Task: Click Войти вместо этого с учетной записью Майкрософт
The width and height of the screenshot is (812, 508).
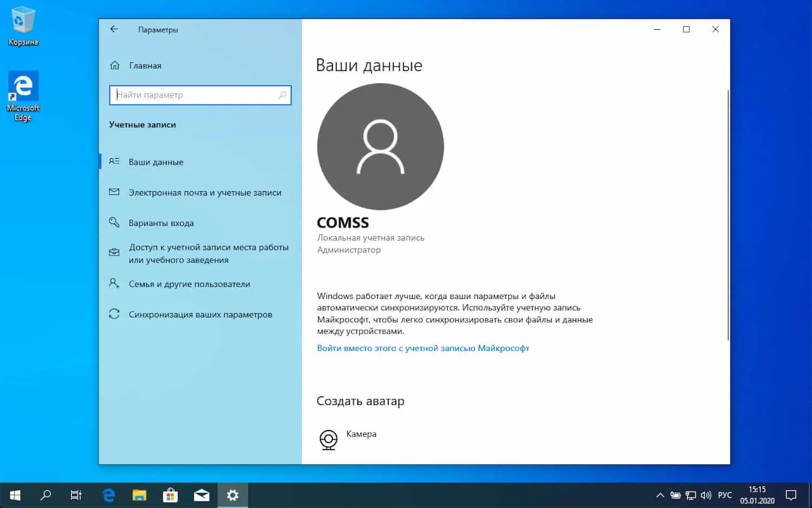Action: [x=423, y=348]
